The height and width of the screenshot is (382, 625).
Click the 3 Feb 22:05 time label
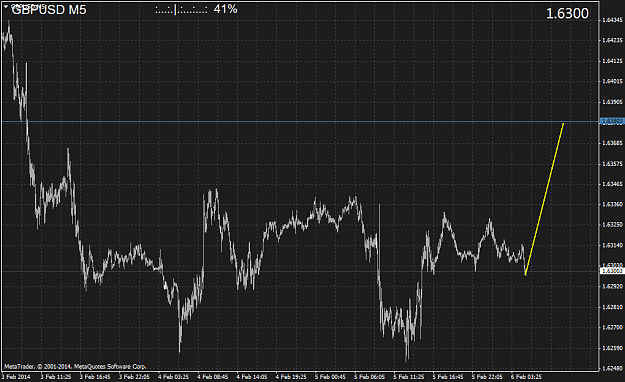pos(134,377)
